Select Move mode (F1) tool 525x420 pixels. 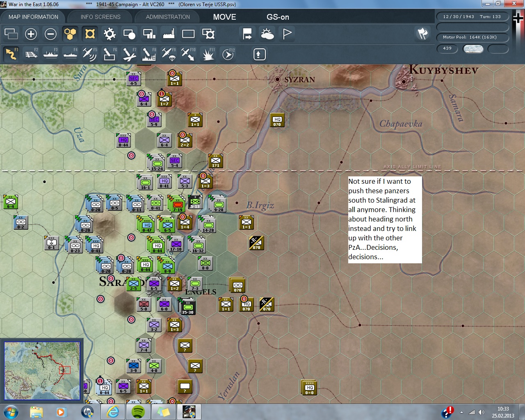point(11,54)
